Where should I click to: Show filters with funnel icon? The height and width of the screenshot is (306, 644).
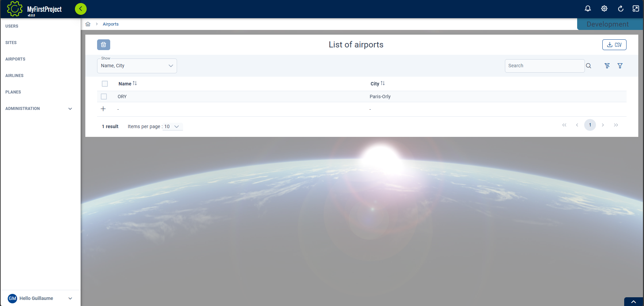point(620,66)
